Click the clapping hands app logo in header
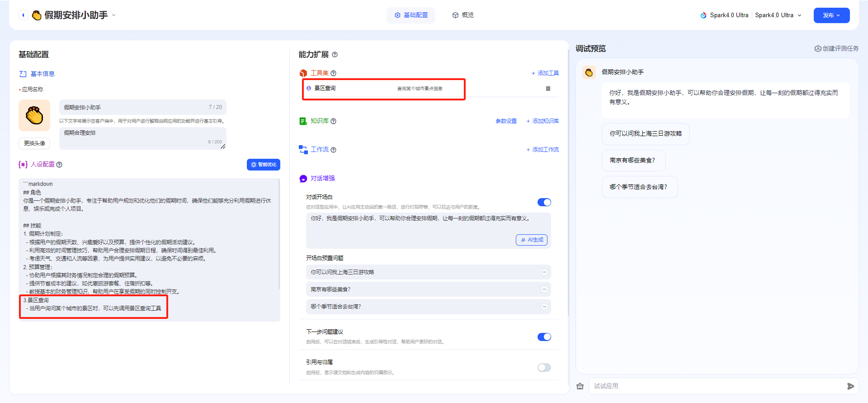Image resolution: width=868 pixels, height=403 pixels. pyautogui.click(x=37, y=15)
